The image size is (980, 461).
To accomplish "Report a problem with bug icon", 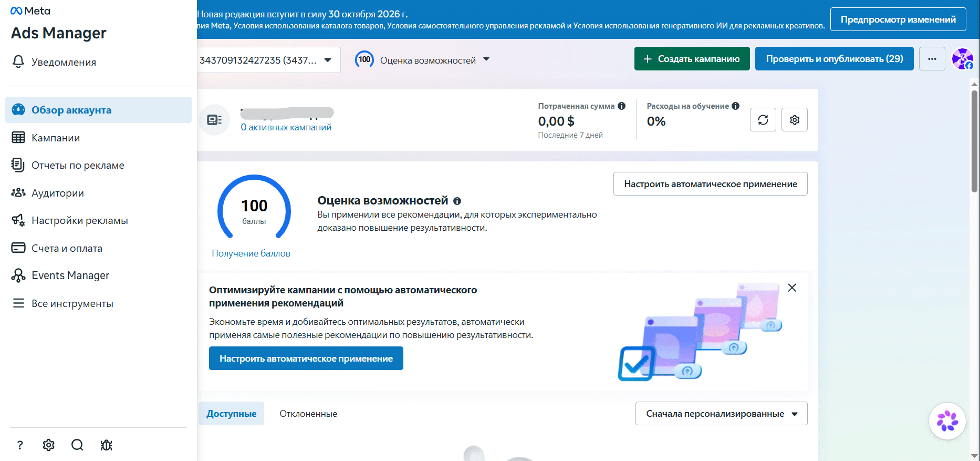I will 106,445.
